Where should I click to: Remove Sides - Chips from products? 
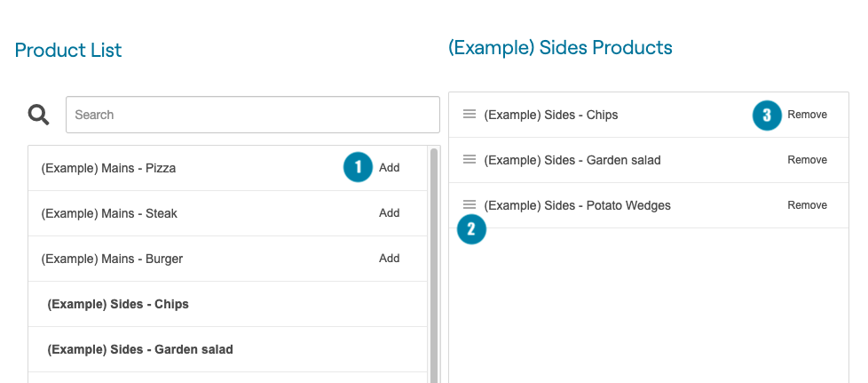pos(807,115)
